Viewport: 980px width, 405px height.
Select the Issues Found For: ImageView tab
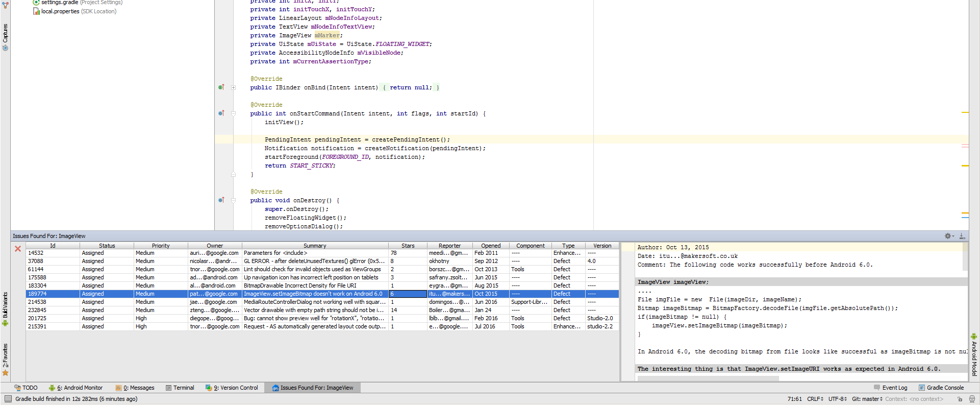coord(312,388)
